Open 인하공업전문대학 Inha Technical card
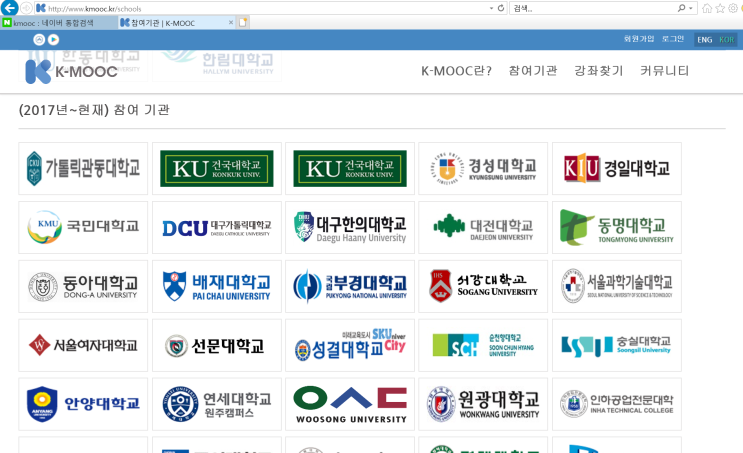This screenshot has width=743, height=453. 616,404
